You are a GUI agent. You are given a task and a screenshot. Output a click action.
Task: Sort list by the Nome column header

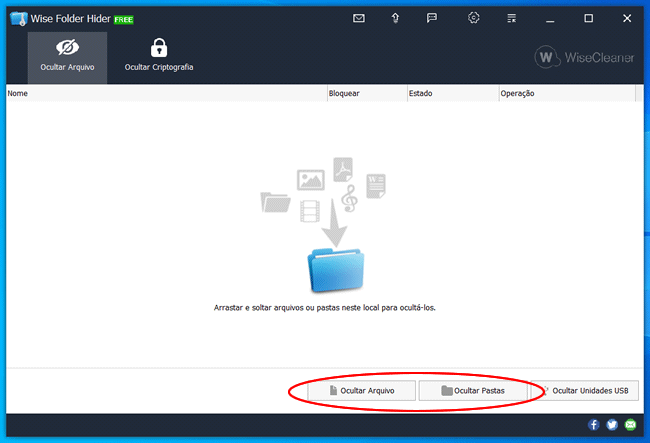[165, 93]
